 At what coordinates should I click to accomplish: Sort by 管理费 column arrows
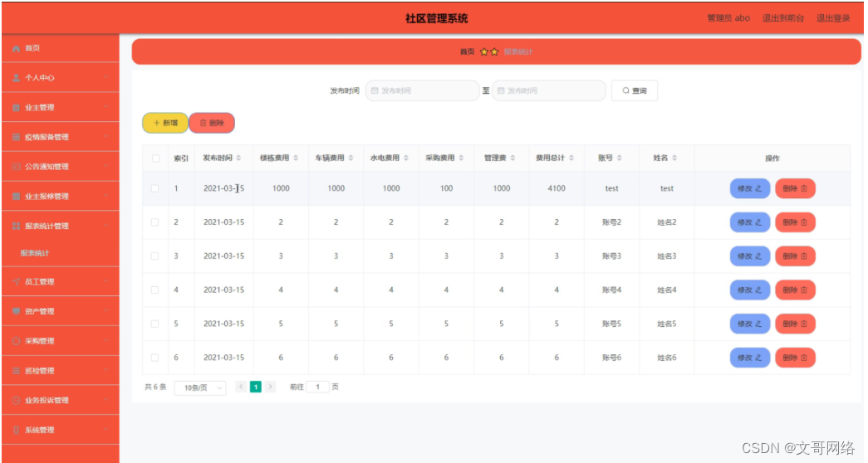[512, 158]
